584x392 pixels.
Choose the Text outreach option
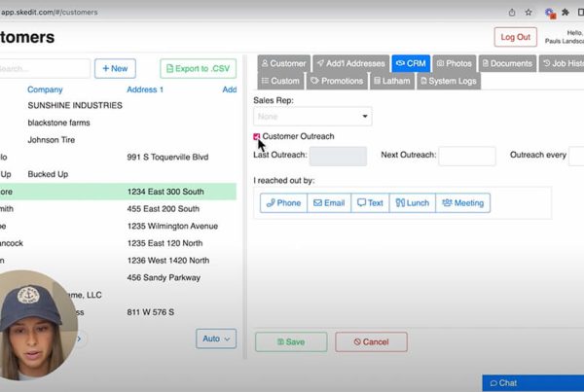tap(370, 203)
